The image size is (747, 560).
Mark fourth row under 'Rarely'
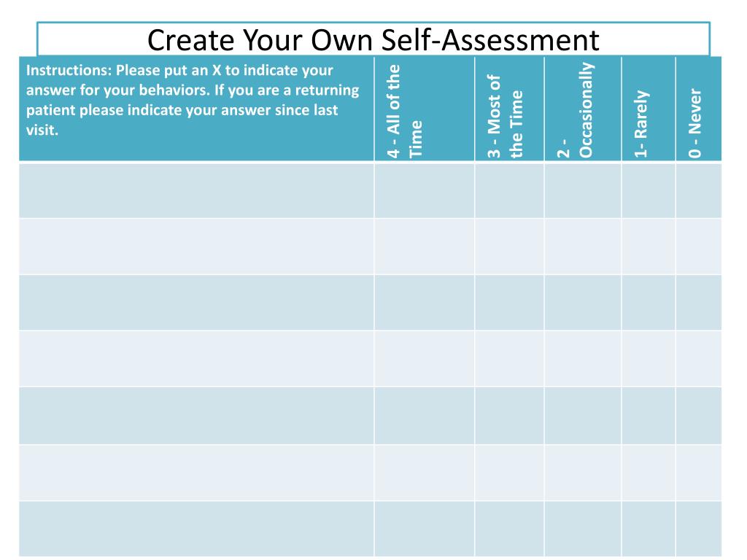(649, 359)
